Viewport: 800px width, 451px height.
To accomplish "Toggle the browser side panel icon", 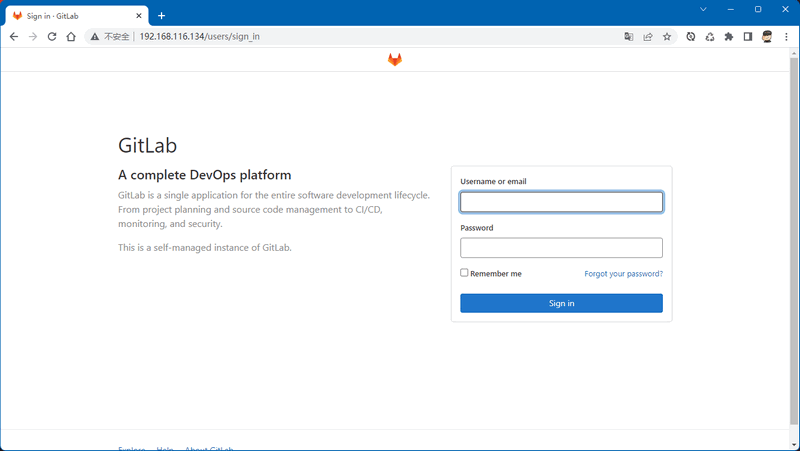I will (748, 37).
